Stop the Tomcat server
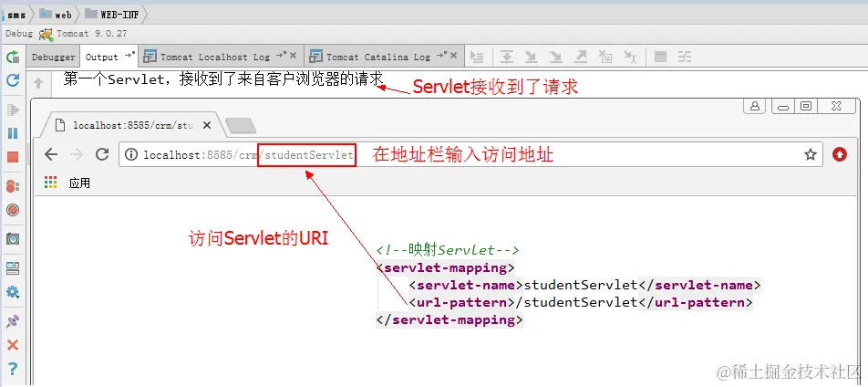 tap(13, 157)
